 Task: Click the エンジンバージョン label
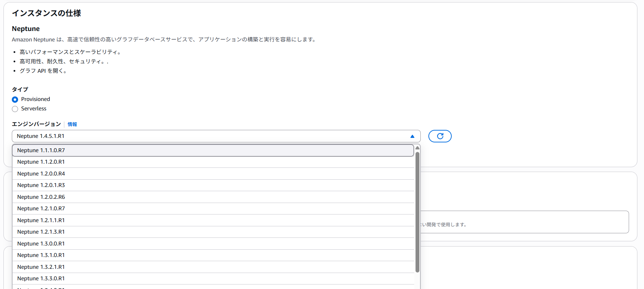[36, 124]
